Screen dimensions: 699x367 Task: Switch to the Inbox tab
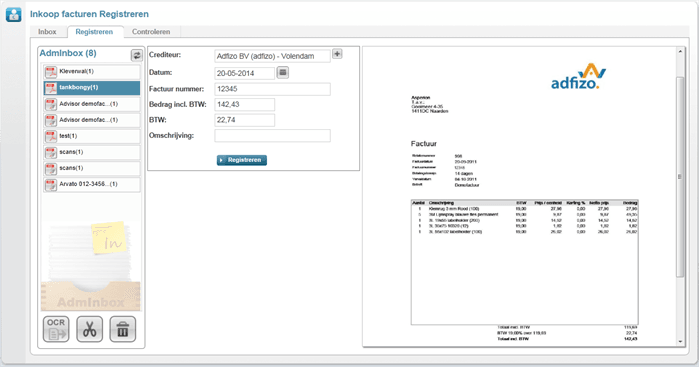[x=47, y=32]
